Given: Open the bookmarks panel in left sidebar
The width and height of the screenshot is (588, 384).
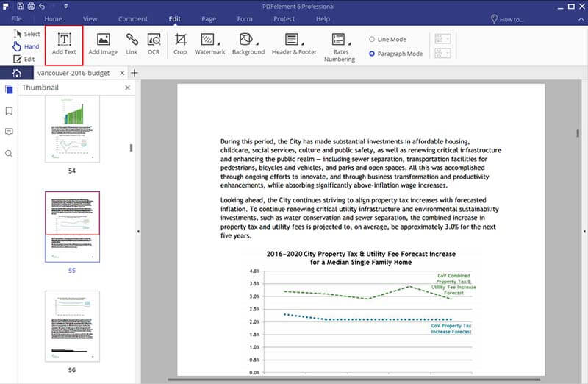Looking at the screenshot, I should [x=9, y=111].
